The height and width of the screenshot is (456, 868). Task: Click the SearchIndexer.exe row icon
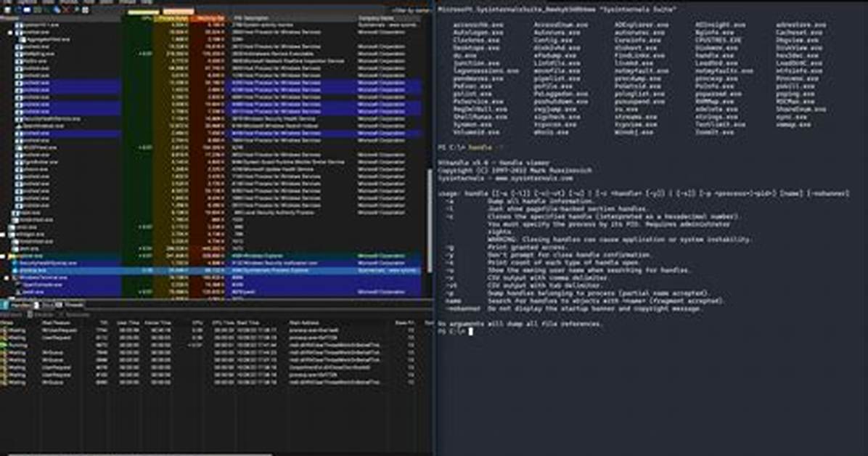tap(19, 126)
